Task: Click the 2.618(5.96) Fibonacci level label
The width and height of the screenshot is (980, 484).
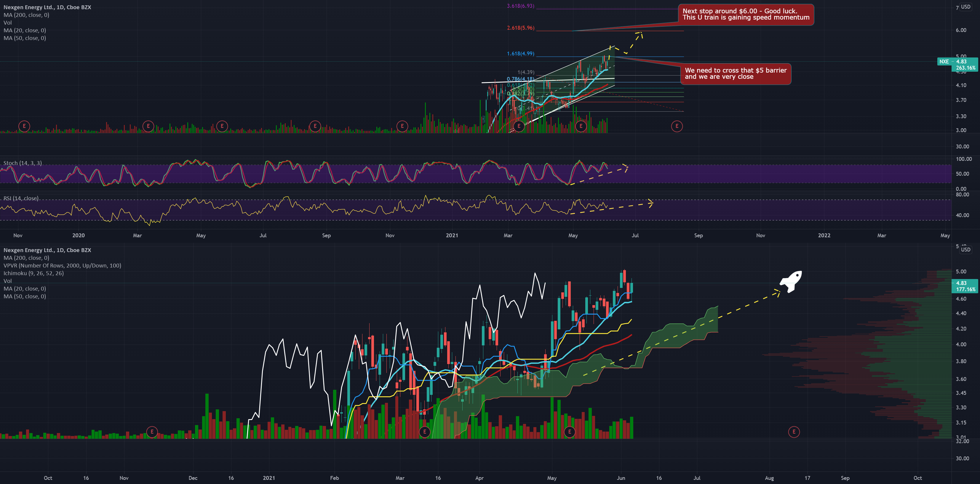Action: coord(520,28)
